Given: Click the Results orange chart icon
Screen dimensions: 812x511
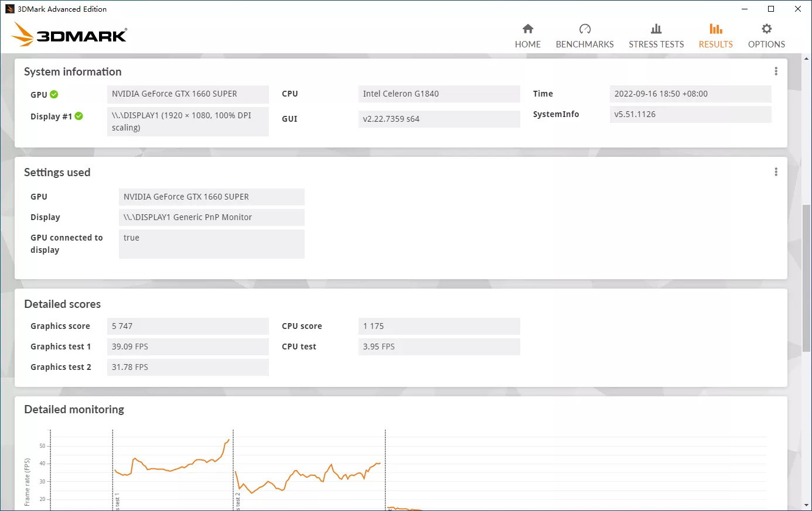Looking at the screenshot, I should [x=715, y=29].
